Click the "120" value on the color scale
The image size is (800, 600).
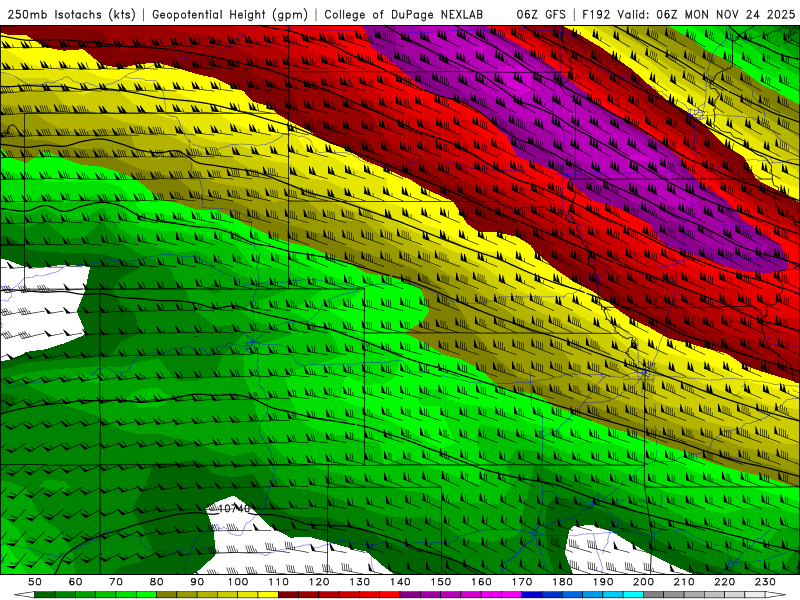(319, 582)
